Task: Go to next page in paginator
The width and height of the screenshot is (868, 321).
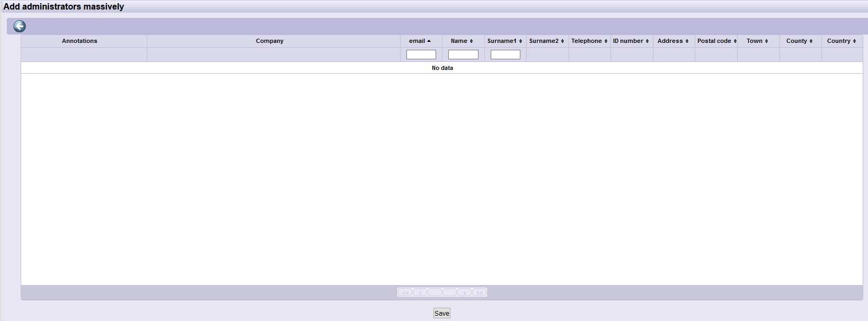Action: point(464,292)
